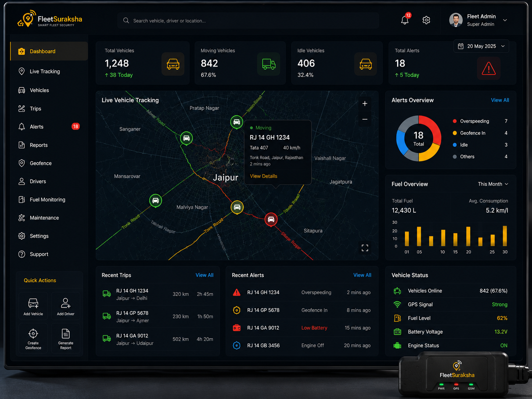Click the green vehicle marker near Sanganer
This screenshot has height=399, width=532.
click(186, 138)
